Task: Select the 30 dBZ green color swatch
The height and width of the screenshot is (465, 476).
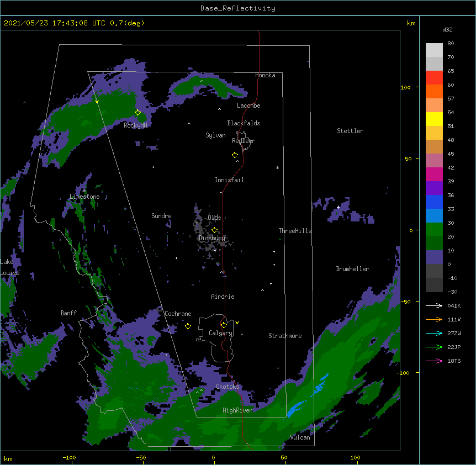Action: tap(434, 230)
